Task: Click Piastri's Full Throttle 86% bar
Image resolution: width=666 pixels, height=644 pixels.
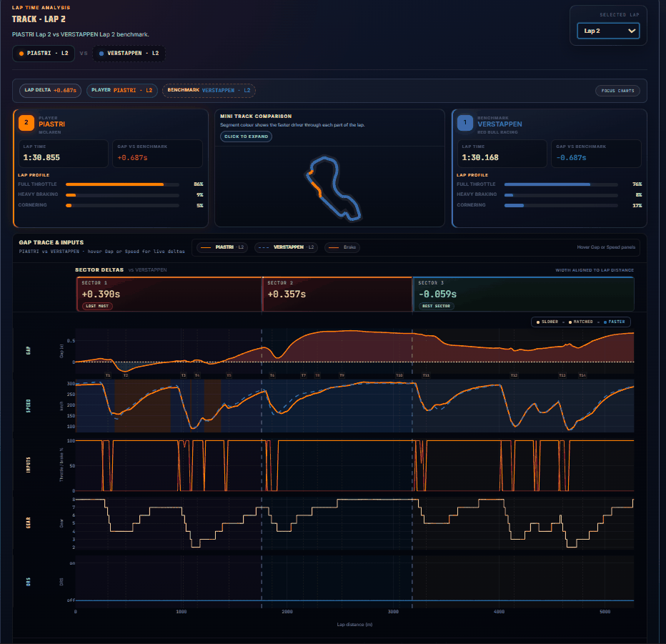Action: [122, 184]
